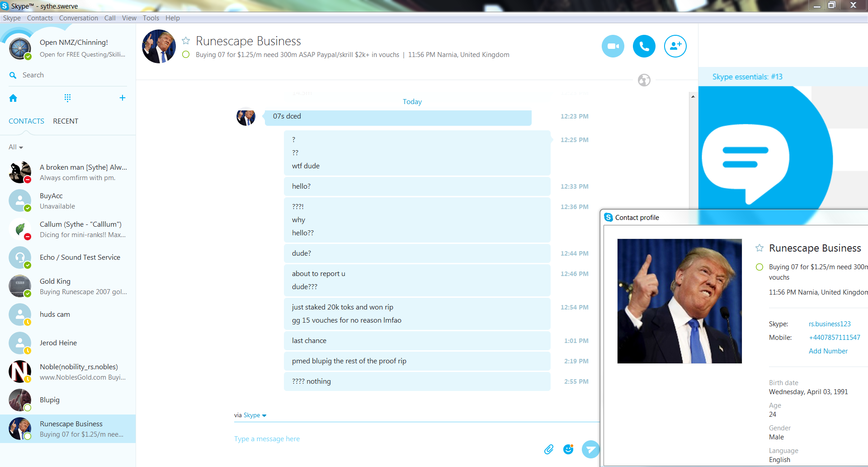The width and height of the screenshot is (868, 467).
Task: Open the Conversation menu
Action: (79, 18)
